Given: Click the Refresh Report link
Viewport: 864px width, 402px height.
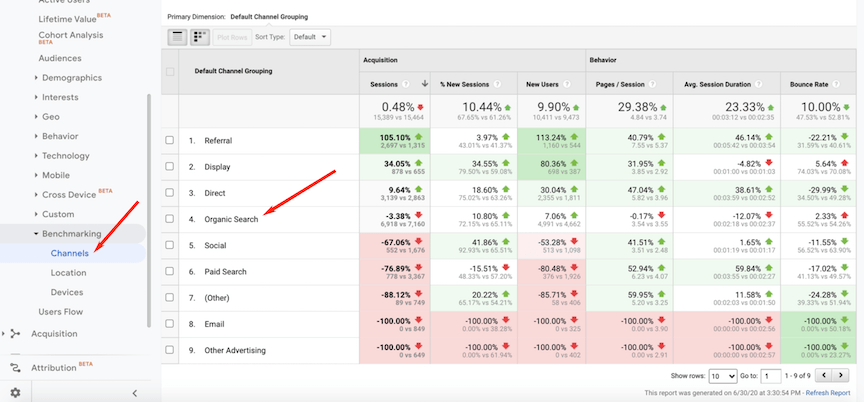Looking at the screenshot, I should point(829,393).
